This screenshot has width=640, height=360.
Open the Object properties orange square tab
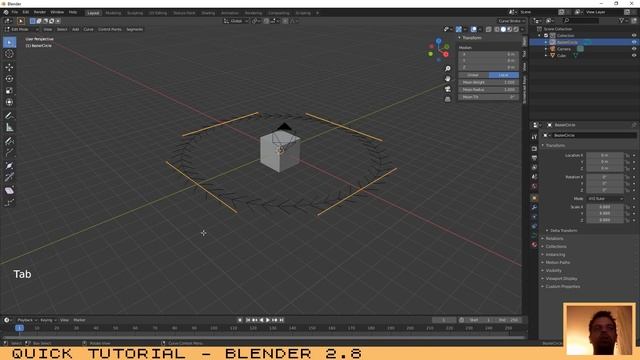(534, 198)
